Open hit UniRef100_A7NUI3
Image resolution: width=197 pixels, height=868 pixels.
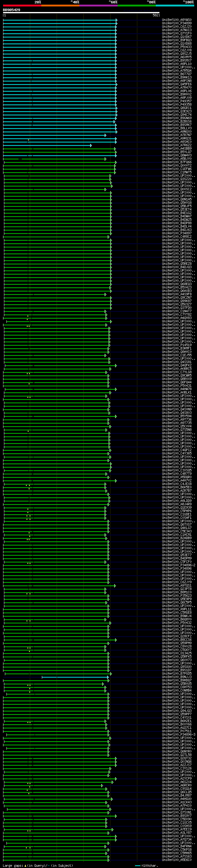[177, 30]
